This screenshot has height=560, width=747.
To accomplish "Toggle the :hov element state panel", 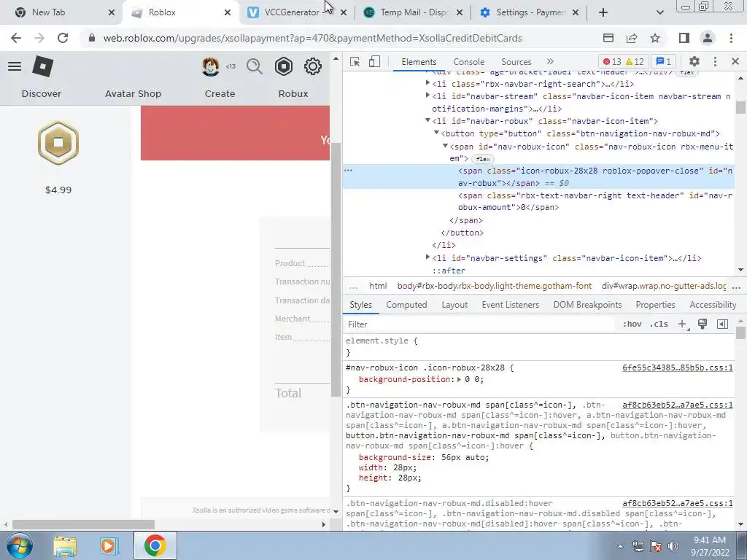I will pos(632,324).
